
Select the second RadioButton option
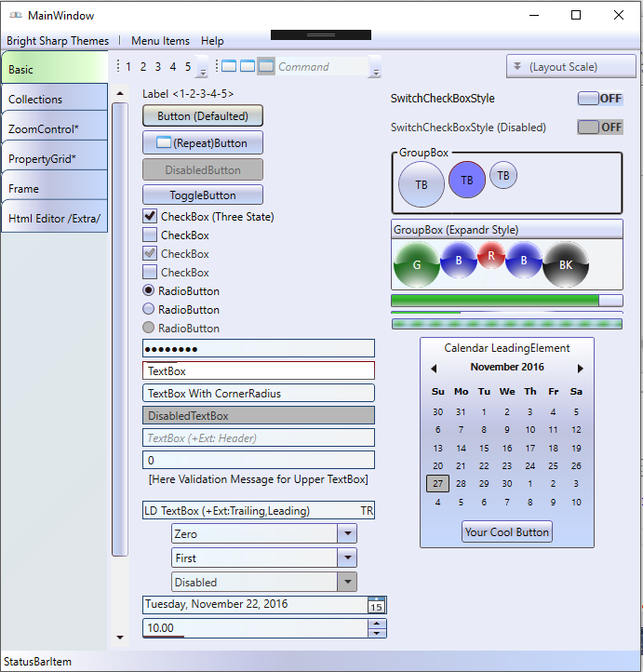pos(149,309)
